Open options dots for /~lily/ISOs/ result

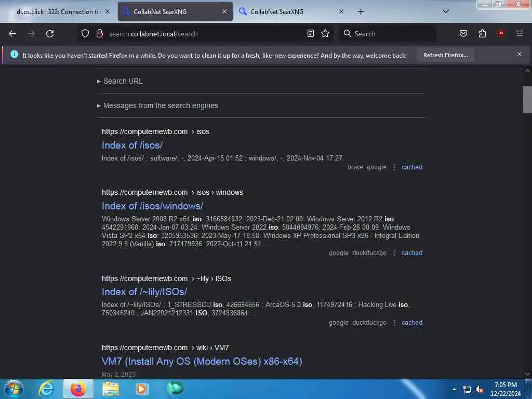coord(394,323)
